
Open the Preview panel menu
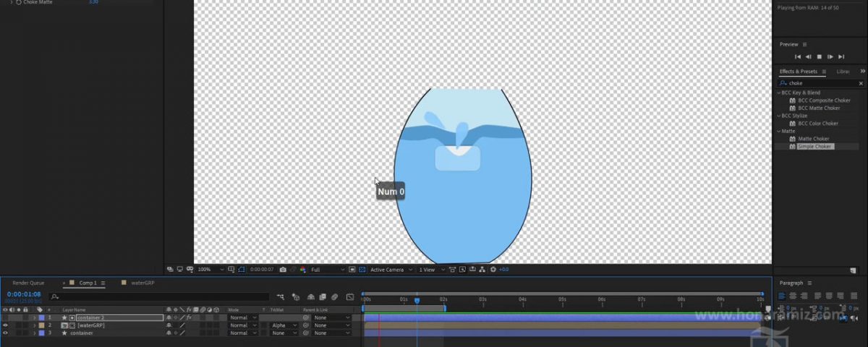(804, 44)
